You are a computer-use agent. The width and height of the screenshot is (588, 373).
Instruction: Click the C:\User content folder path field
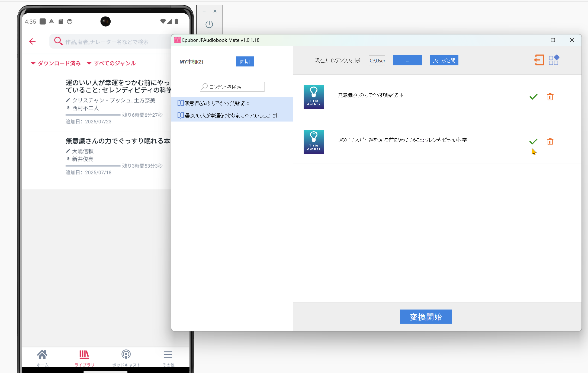pyautogui.click(x=377, y=60)
